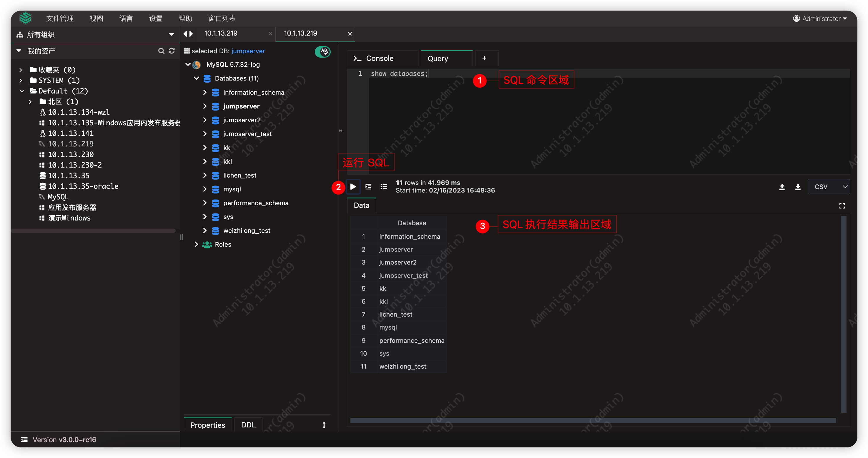Viewport: 868px width, 458px height.
Task: Collapse the Databases (11) node
Action: (x=197, y=78)
